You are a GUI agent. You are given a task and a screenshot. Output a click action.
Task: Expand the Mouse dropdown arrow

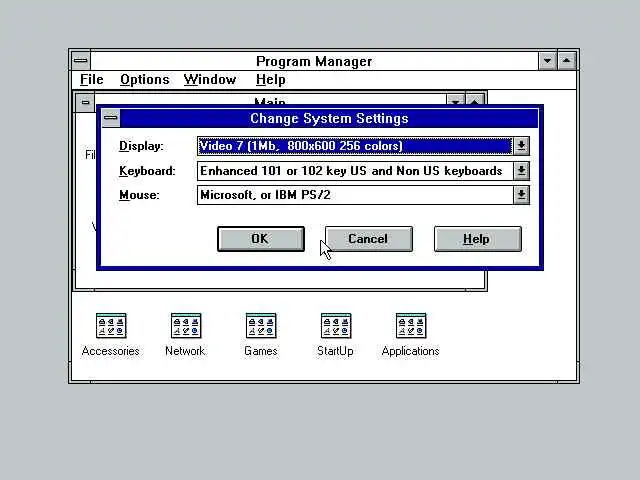(x=521, y=195)
